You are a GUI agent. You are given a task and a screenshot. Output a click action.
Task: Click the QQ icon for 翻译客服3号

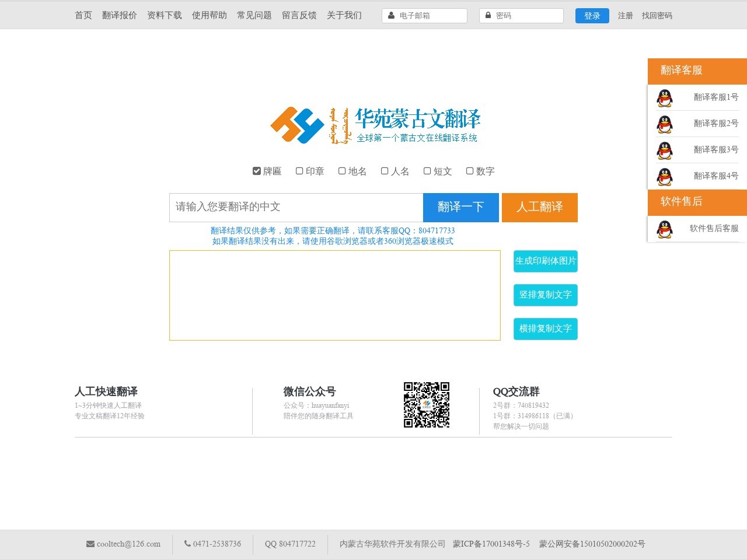tap(665, 150)
